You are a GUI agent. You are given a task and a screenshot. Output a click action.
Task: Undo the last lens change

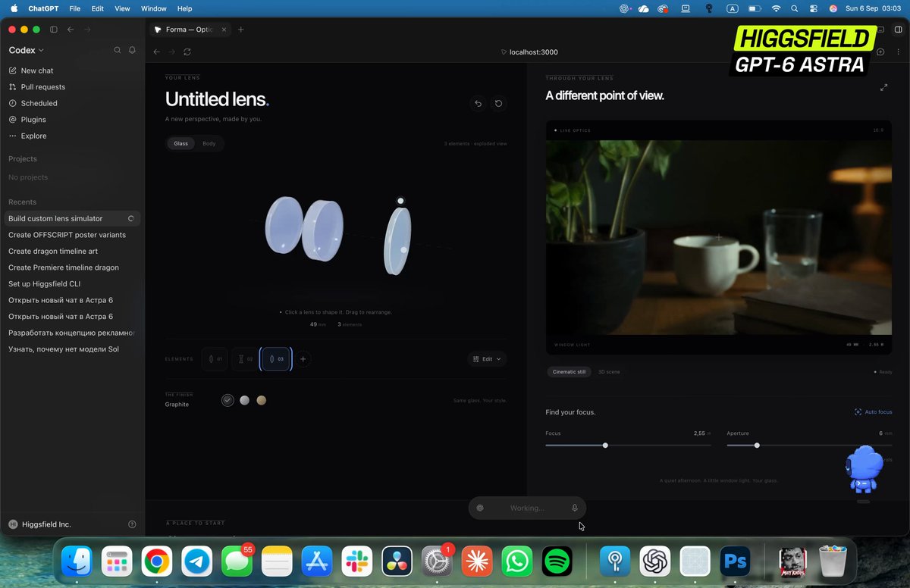click(478, 104)
